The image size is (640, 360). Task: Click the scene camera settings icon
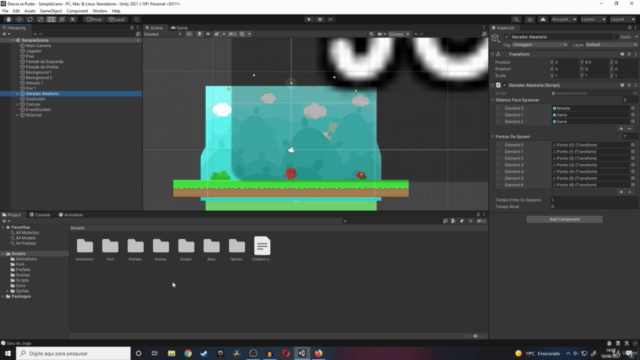(381, 34)
